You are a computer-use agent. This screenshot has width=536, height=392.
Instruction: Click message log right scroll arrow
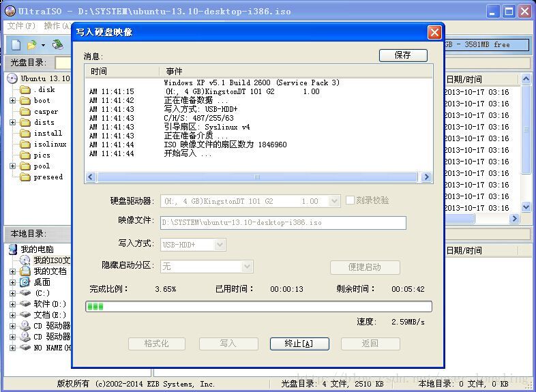click(x=426, y=177)
